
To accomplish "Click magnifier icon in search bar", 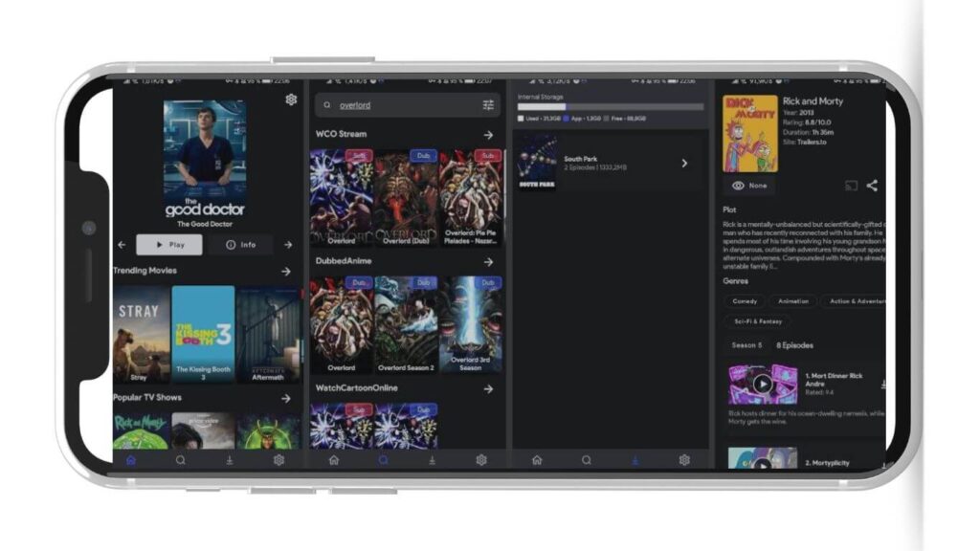I will point(327,105).
